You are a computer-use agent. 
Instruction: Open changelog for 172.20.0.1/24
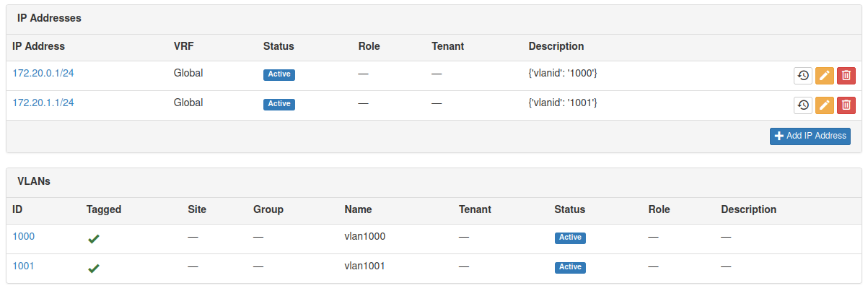(x=803, y=76)
